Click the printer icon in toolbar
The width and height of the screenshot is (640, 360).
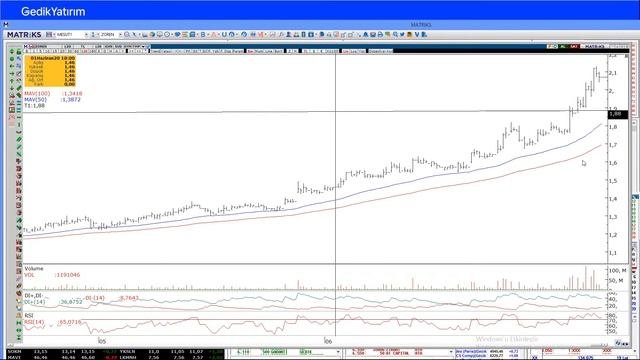380,35
